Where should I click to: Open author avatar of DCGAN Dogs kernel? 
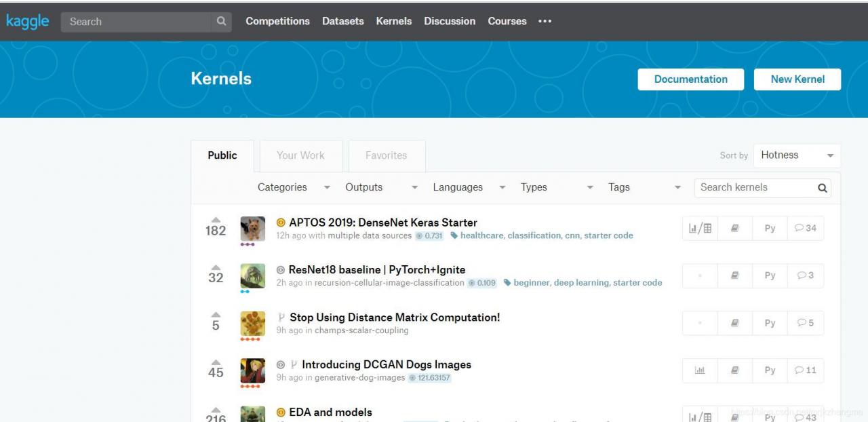tap(252, 371)
